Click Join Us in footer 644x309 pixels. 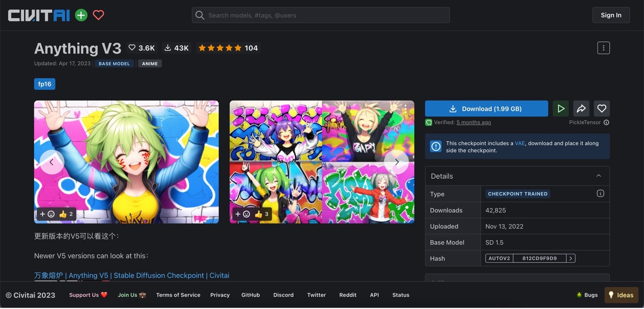(x=132, y=295)
